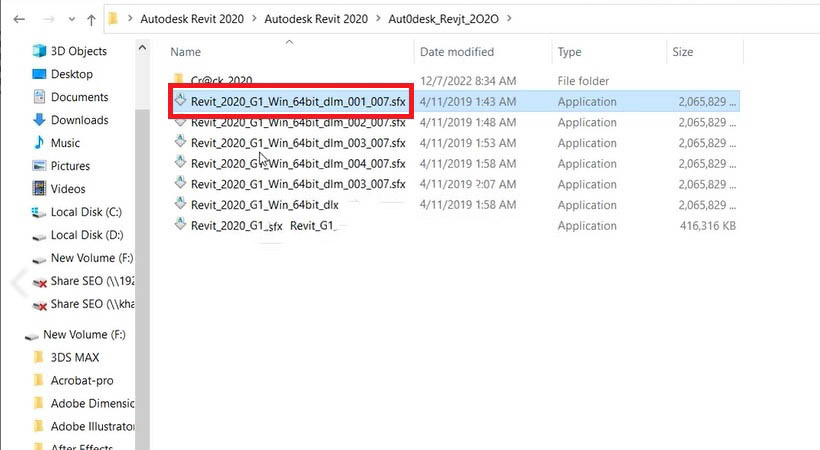
Task: Open 3D Objects via its cube icon
Action: tap(39, 51)
